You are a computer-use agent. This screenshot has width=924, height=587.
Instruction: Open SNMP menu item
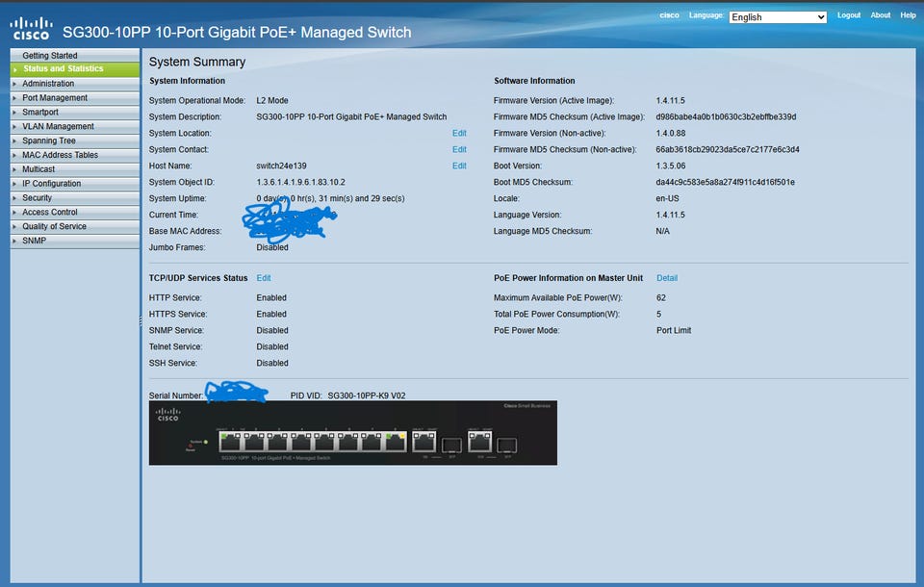tap(75, 241)
